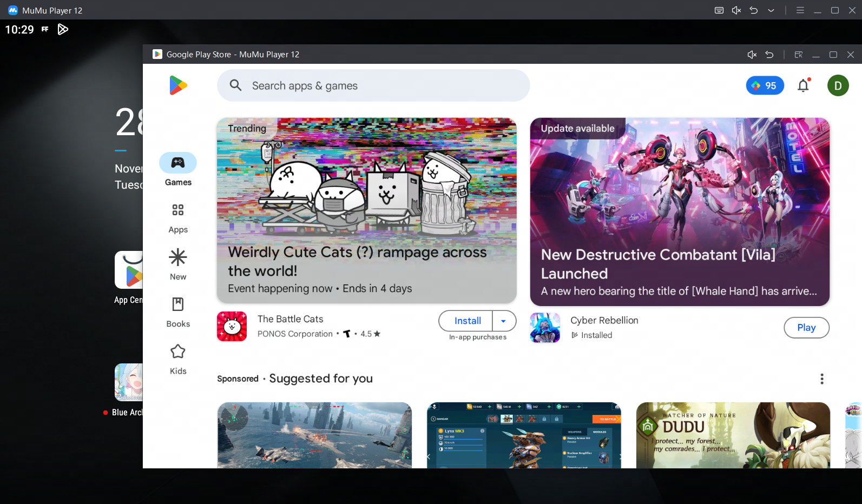Open the Play Points 95 badge
862x504 pixels.
click(764, 85)
